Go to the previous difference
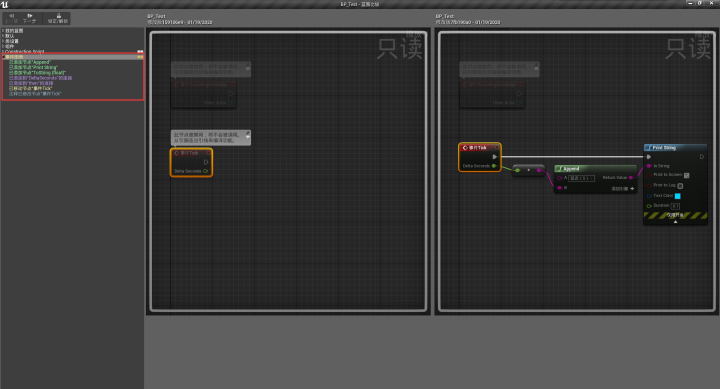Viewport: 720px width, 389px height. (x=11, y=18)
